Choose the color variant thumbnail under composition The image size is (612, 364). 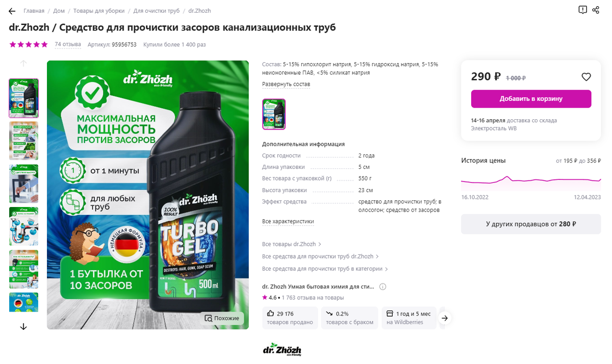tap(274, 114)
